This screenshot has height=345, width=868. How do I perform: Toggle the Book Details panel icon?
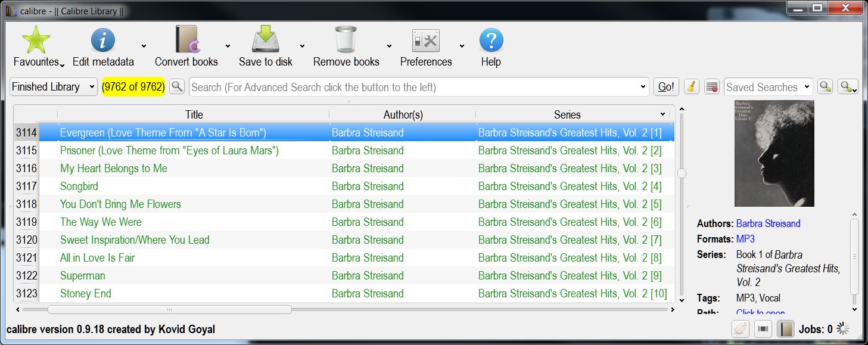786,329
